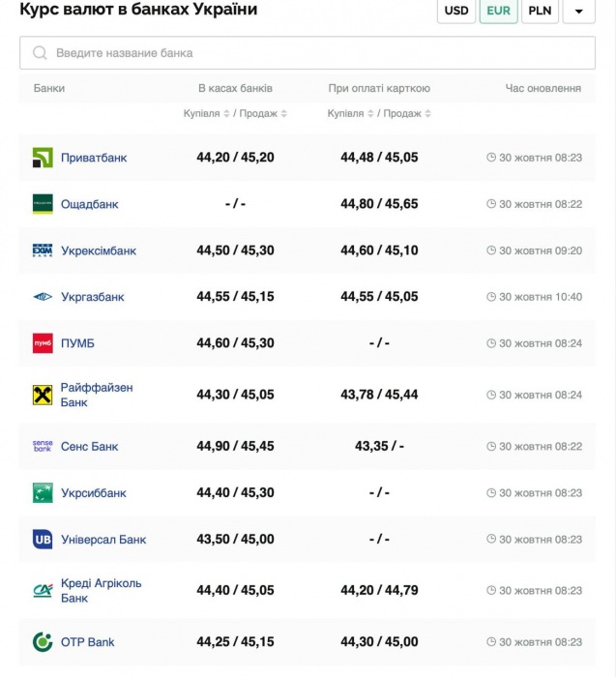Open the Приватбанк link
This screenshot has height=677, width=616.
point(94,158)
